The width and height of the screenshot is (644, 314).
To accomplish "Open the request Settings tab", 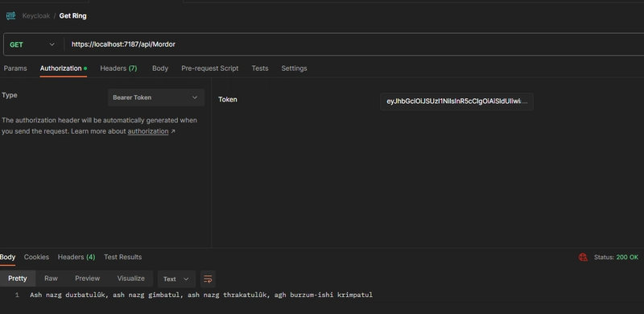I will (294, 68).
